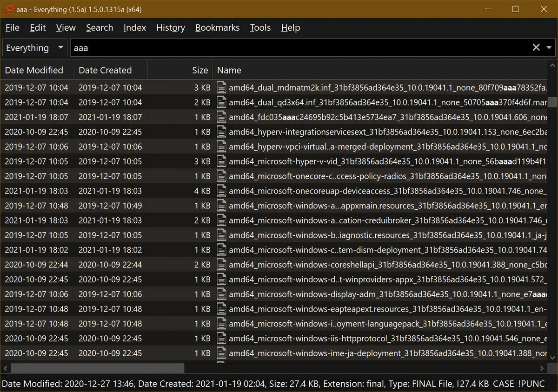Click the file icon of amd64_microsoft-windows-coreshellapi

[x=222, y=265]
